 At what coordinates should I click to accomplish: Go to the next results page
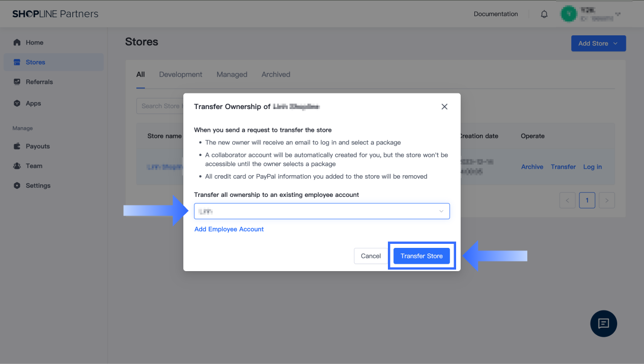pyautogui.click(x=607, y=200)
